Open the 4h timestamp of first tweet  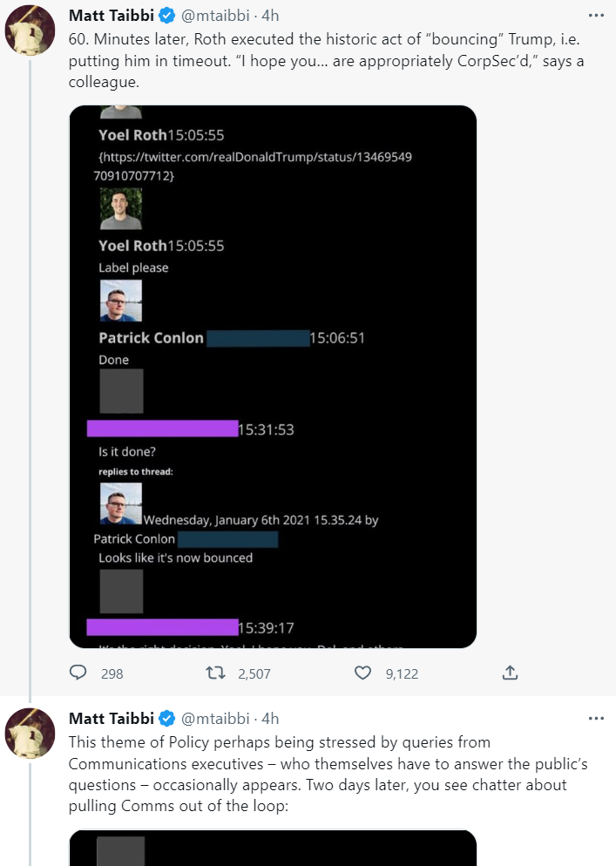coord(270,16)
